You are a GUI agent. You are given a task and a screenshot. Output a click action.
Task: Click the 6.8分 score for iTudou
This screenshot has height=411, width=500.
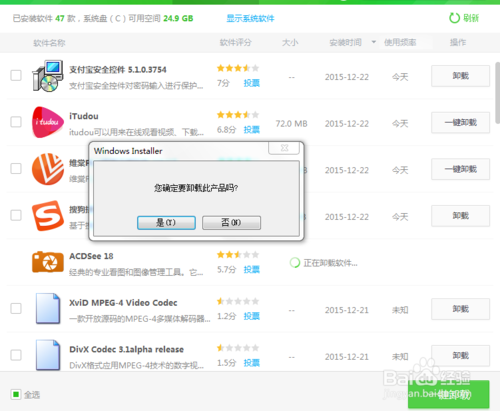coord(227,130)
